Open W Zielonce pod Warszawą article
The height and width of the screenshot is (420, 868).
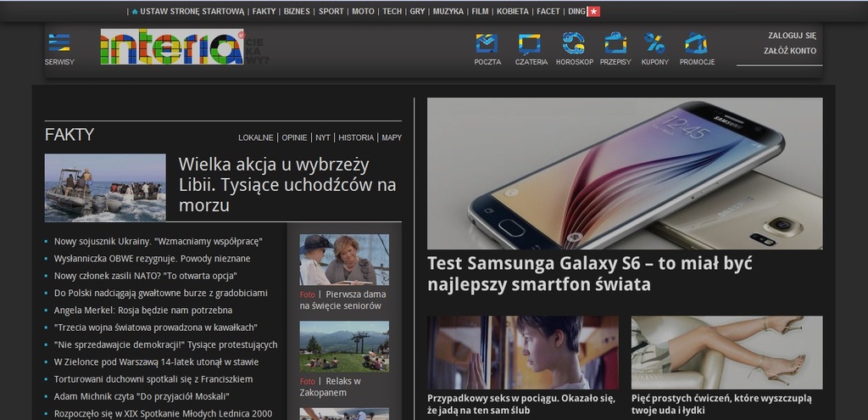156,361
